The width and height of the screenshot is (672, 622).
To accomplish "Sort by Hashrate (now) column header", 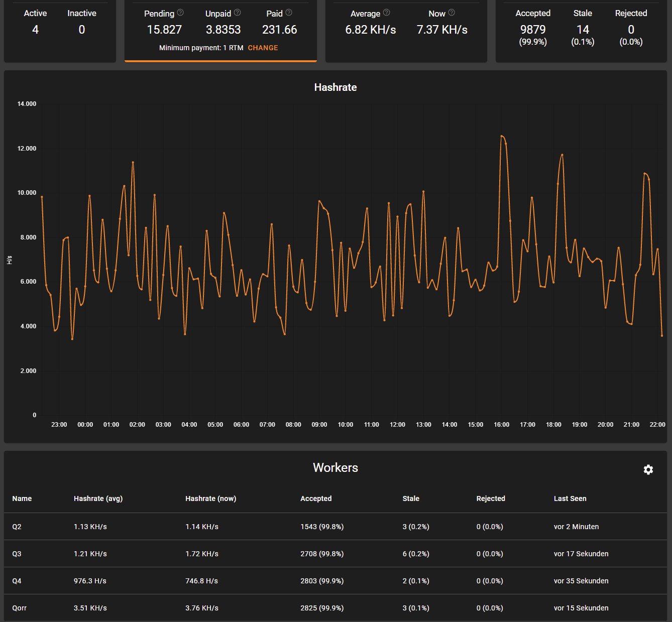I will (x=210, y=499).
